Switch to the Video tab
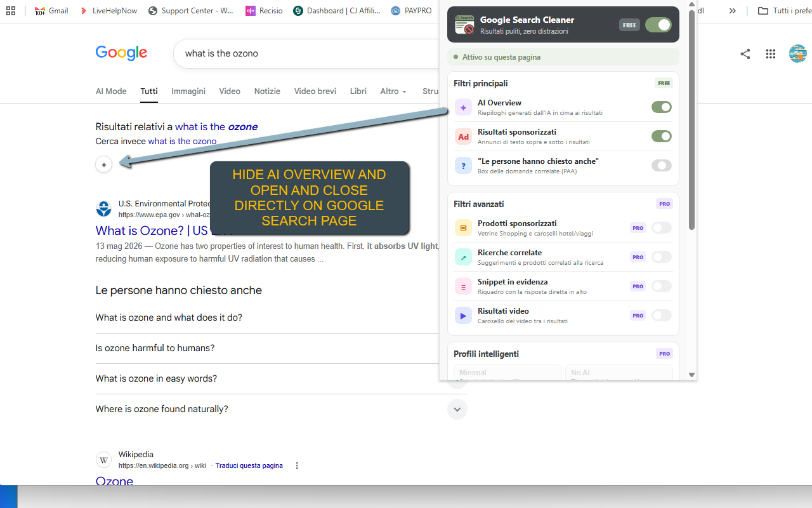 click(230, 91)
